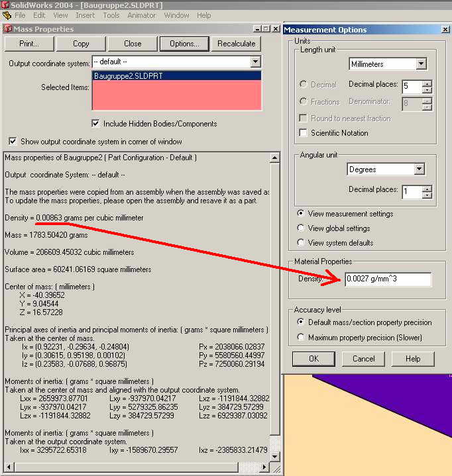452x476 pixels.
Task: Click the Lzz = 6929387.03092 value
Action: [x=233, y=416]
